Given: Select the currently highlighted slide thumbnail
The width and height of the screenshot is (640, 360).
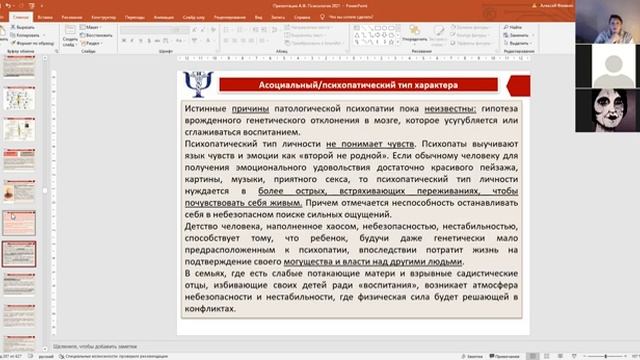Looking at the screenshot, I should pyautogui.click(x=19, y=254).
